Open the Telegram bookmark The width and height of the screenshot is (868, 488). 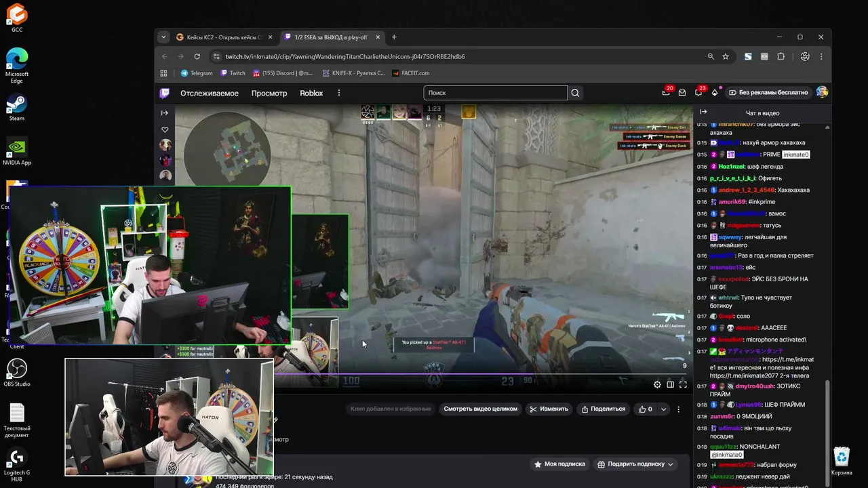[197, 73]
